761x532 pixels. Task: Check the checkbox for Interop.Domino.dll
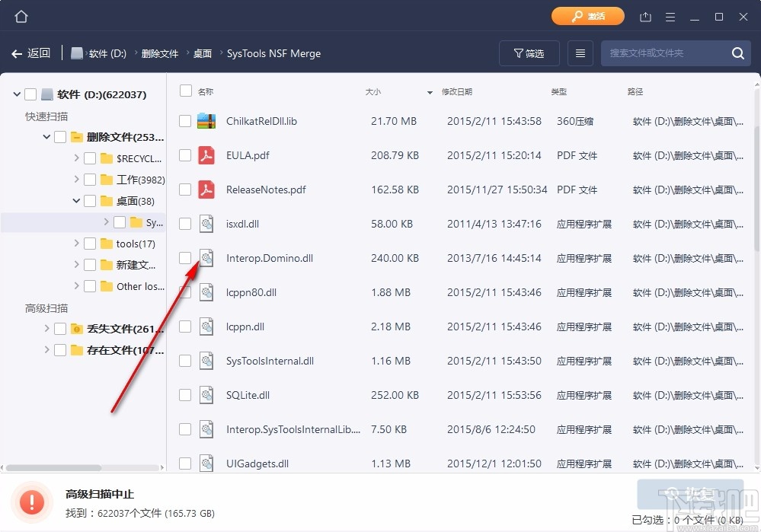(x=184, y=258)
